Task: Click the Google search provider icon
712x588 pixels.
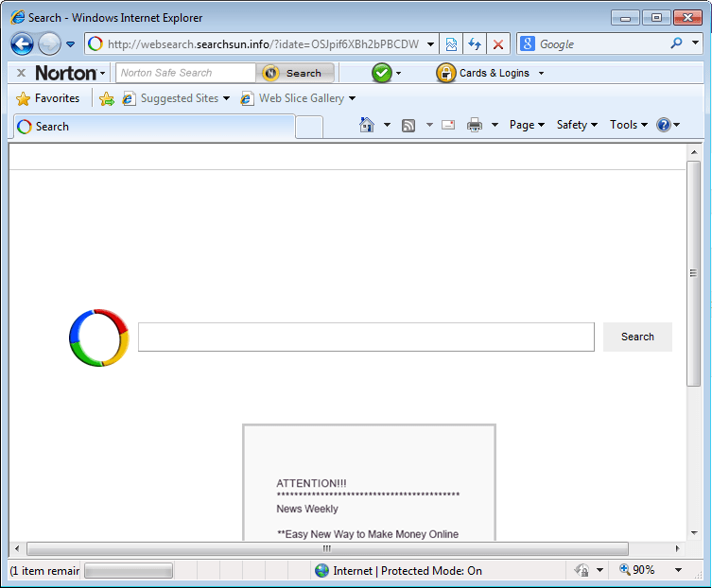Action: (x=528, y=44)
